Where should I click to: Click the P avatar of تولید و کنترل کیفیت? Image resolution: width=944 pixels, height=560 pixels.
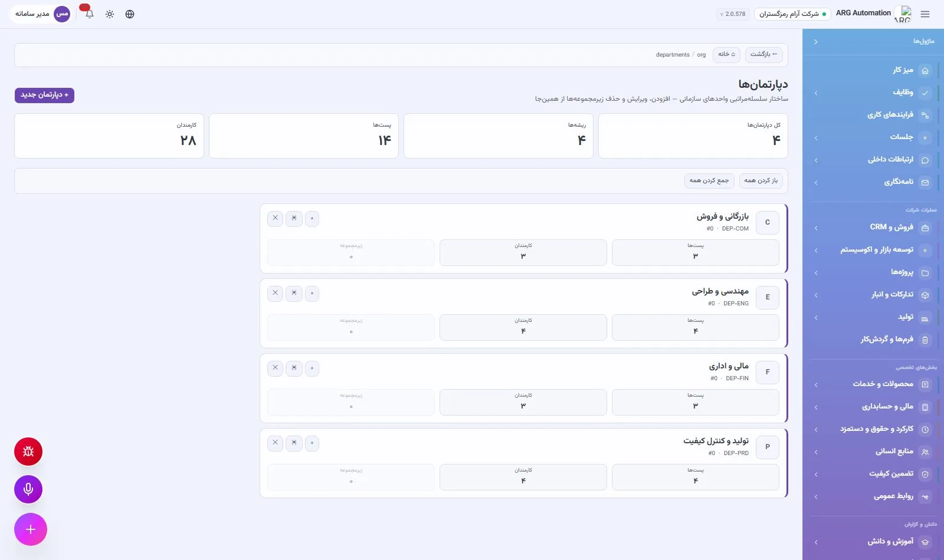768,447
